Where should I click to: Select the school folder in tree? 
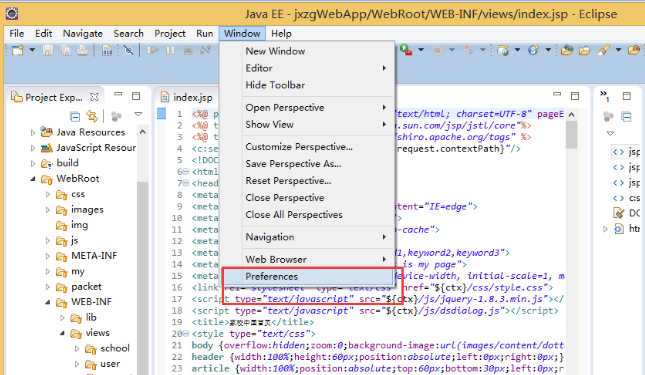click(x=107, y=348)
